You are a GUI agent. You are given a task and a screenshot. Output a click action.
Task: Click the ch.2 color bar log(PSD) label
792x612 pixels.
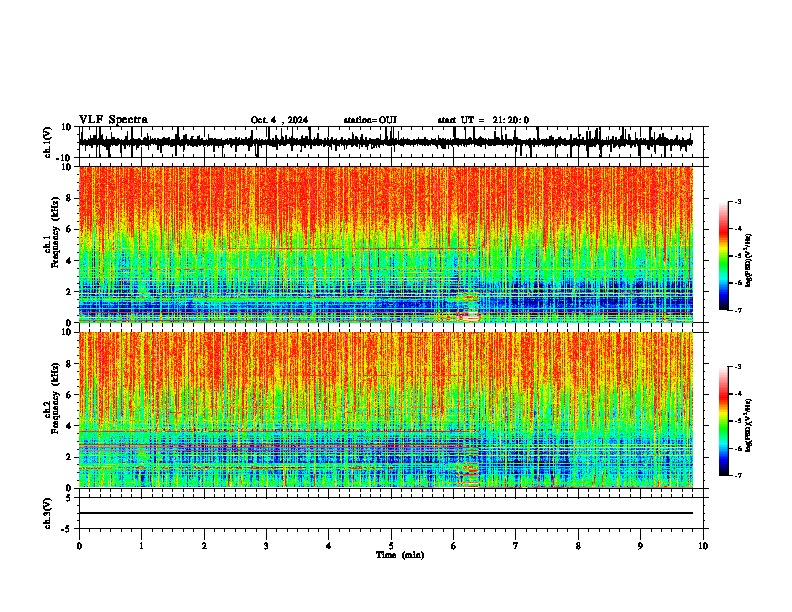pos(749,425)
